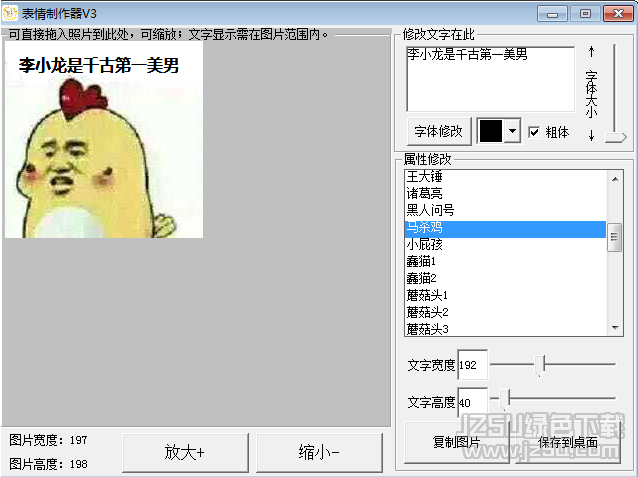The width and height of the screenshot is (638, 477).
Task: Maximize the 表情制作器V3 window
Action: [x=585, y=14]
